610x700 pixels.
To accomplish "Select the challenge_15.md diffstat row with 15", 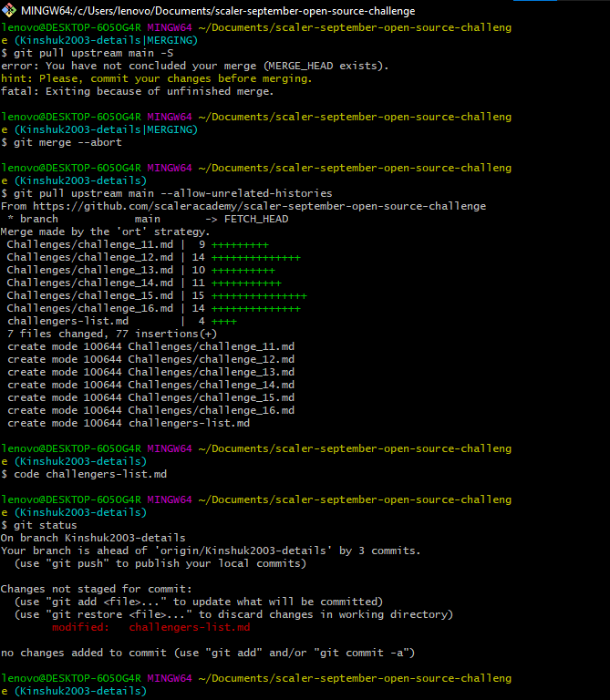I will [x=157, y=295].
